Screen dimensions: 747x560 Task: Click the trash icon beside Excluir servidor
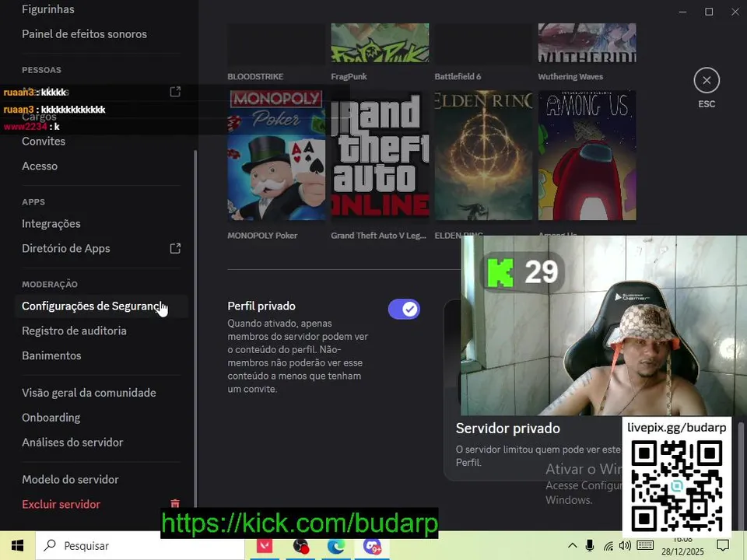tap(175, 504)
